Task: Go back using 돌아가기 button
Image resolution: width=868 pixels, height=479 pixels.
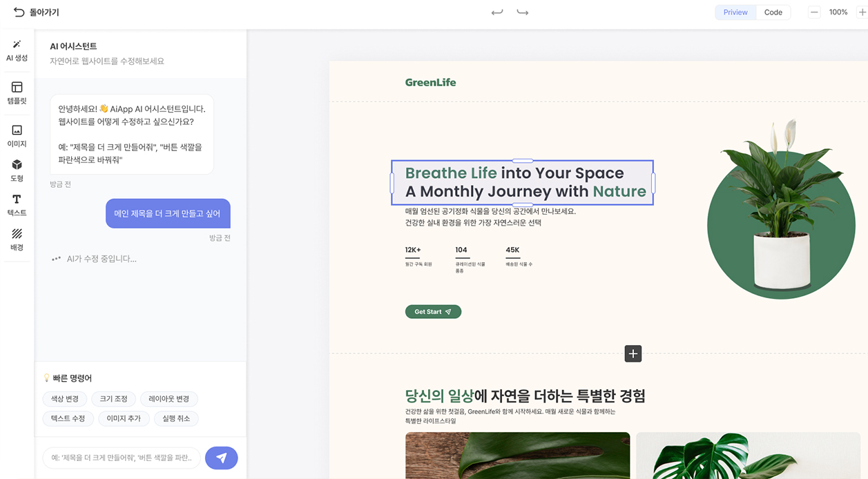Action: (36, 12)
